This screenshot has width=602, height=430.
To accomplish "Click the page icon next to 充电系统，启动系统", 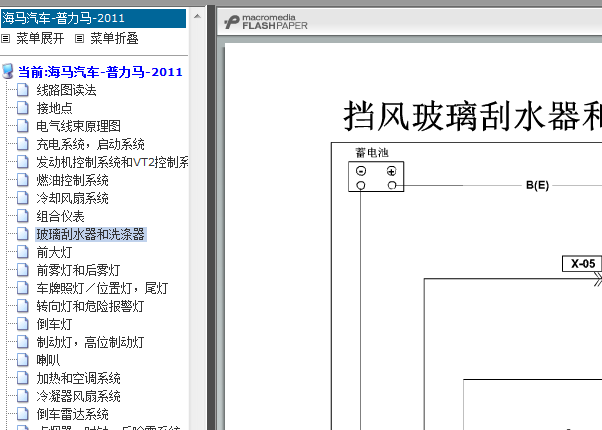I will pos(23,144).
